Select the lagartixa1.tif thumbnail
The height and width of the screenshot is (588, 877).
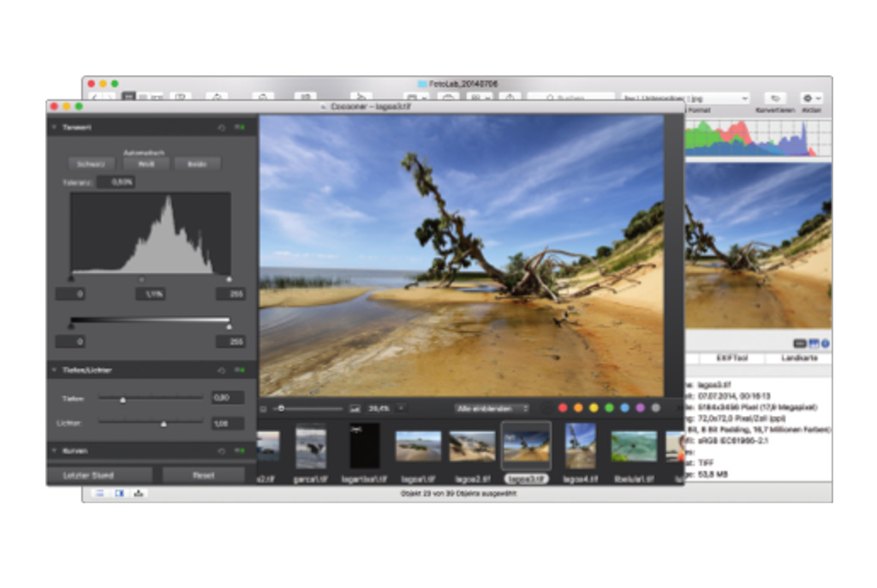point(365,446)
